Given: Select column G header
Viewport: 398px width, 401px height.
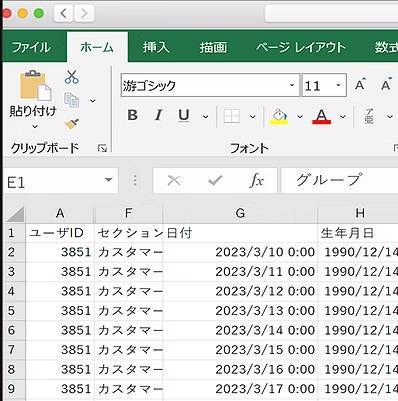Looking at the screenshot, I should (240, 213).
